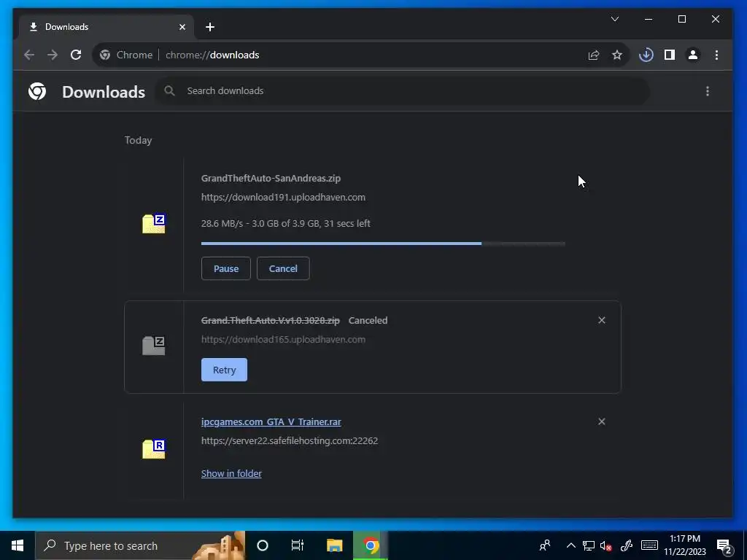Reload the Downloads page
The width and height of the screenshot is (747, 560).
click(x=76, y=55)
